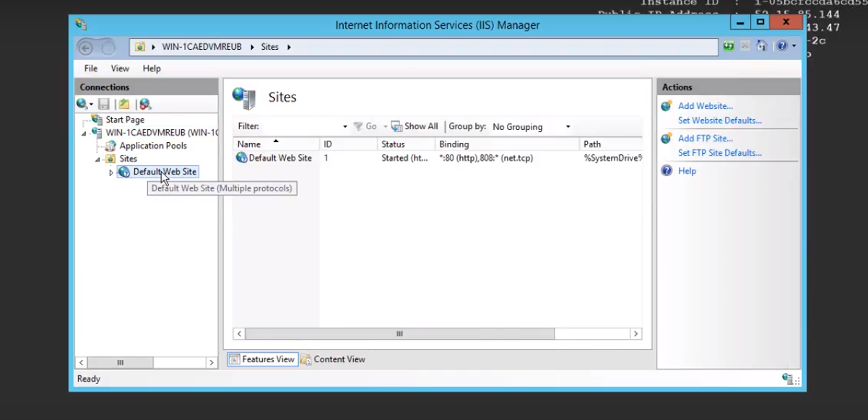Screen dimensions: 868x420
Task: Open the Group by No Grouping dropdown
Action: pos(531,127)
